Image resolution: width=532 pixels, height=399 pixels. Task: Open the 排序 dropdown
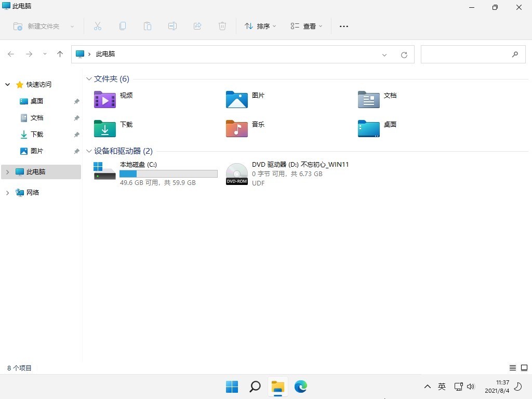click(260, 26)
